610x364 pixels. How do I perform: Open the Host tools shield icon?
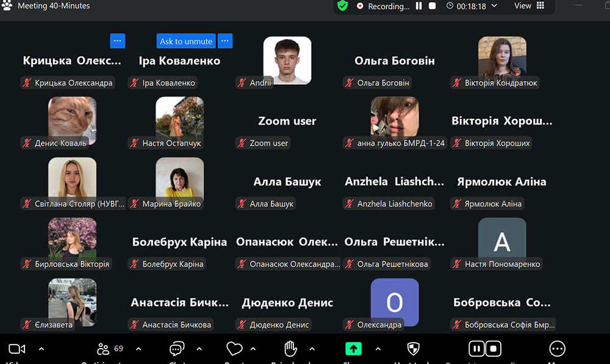(x=413, y=349)
